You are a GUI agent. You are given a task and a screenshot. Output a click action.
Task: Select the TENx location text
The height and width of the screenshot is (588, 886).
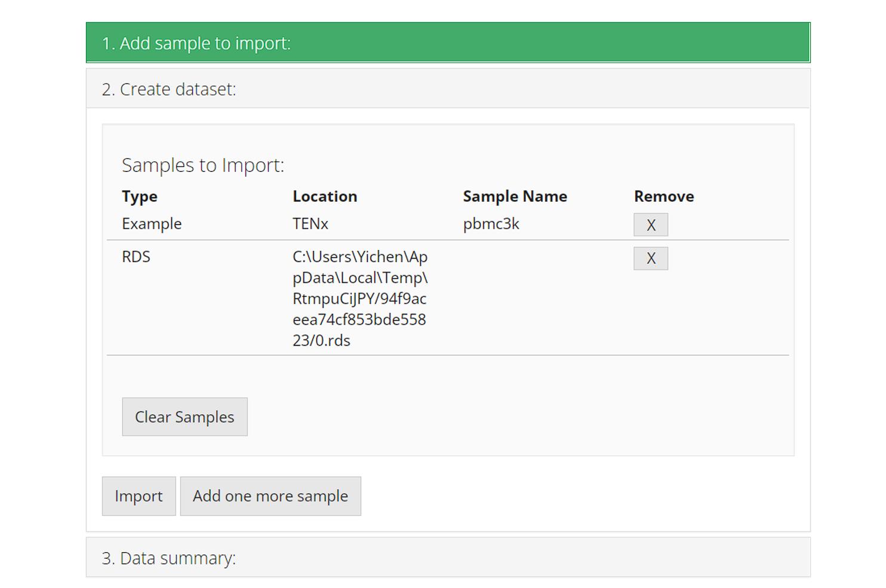pos(310,224)
